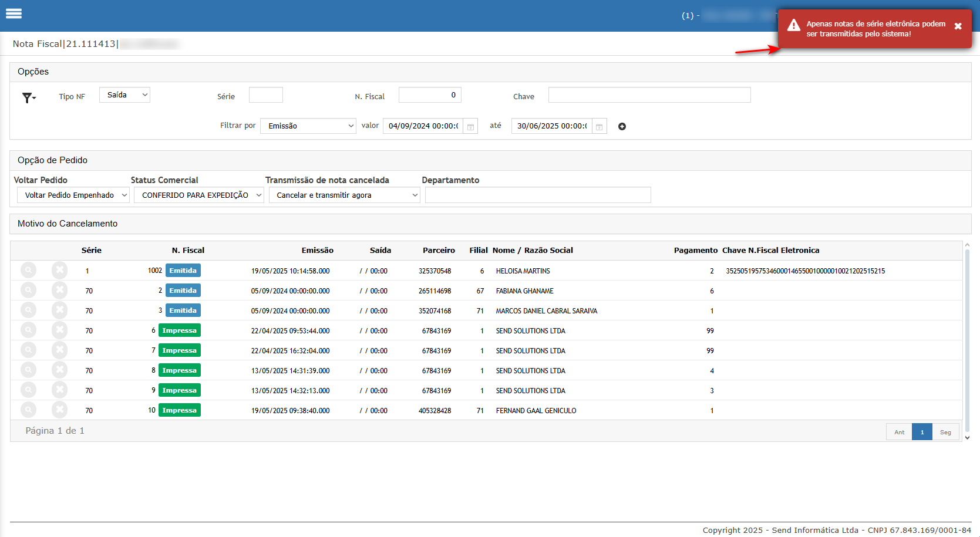The height and width of the screenshot is (537, 980).
Task: Go to previous page with Ant
Action: click(x=899, y=432)
